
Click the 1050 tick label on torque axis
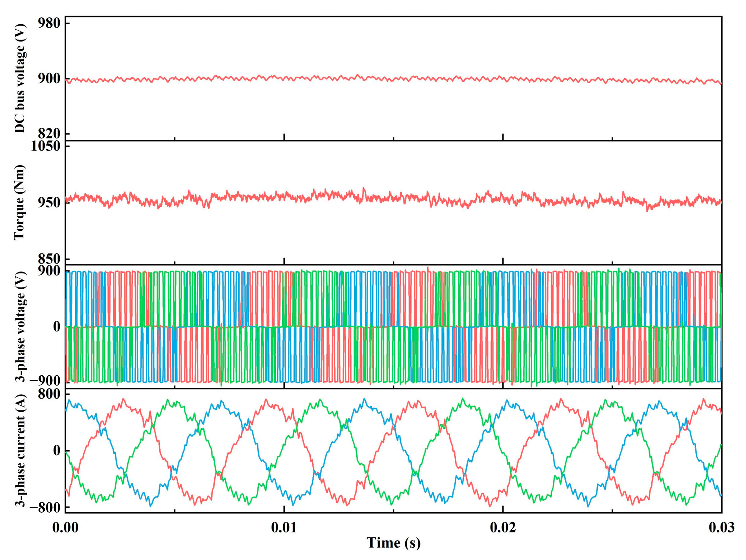46,146
